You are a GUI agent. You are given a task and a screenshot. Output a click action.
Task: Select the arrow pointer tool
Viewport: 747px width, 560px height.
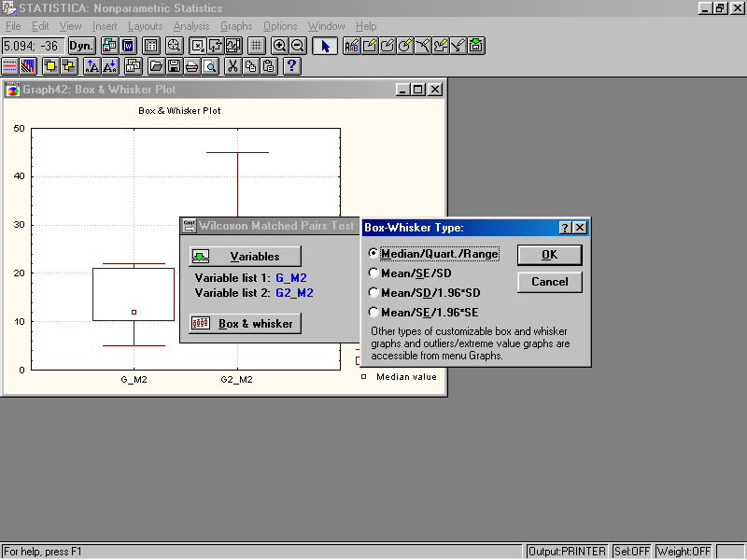click(x=325, y=46)
